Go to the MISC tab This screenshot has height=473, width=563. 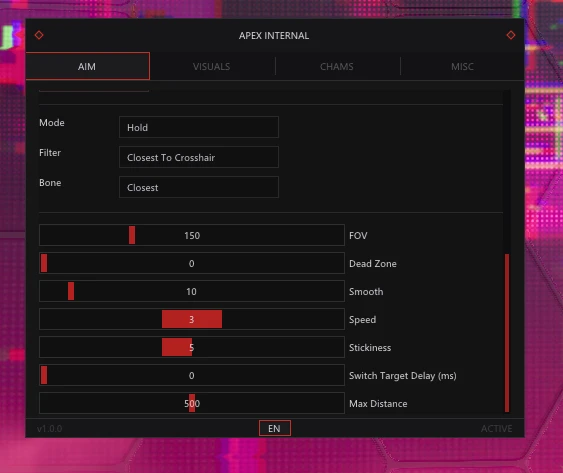click(x=462, y=67)
